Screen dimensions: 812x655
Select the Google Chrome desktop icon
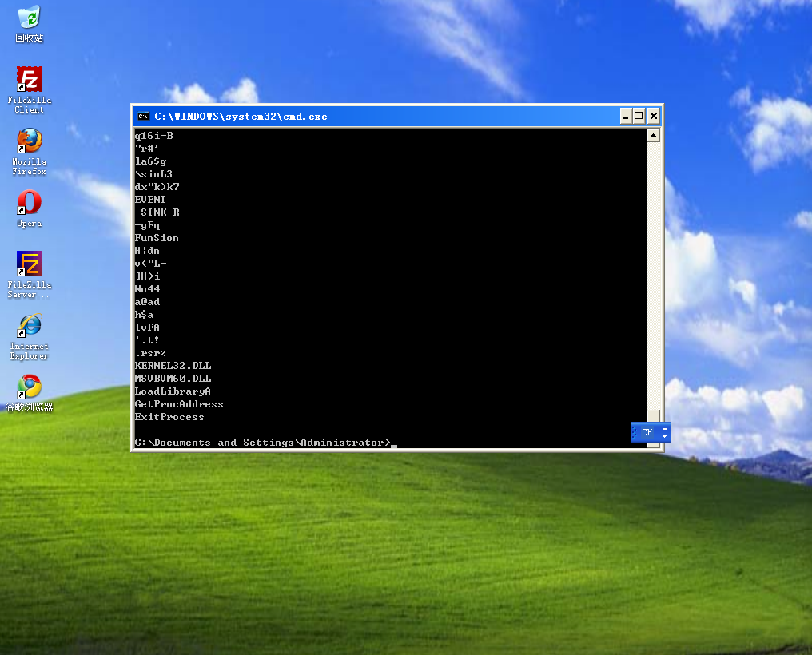coord(29,393)
